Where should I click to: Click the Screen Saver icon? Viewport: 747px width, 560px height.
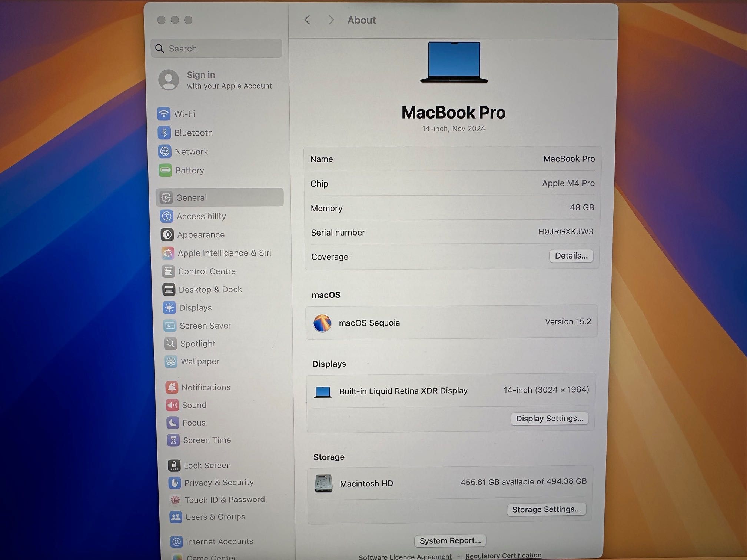click(x=170, y=326)
